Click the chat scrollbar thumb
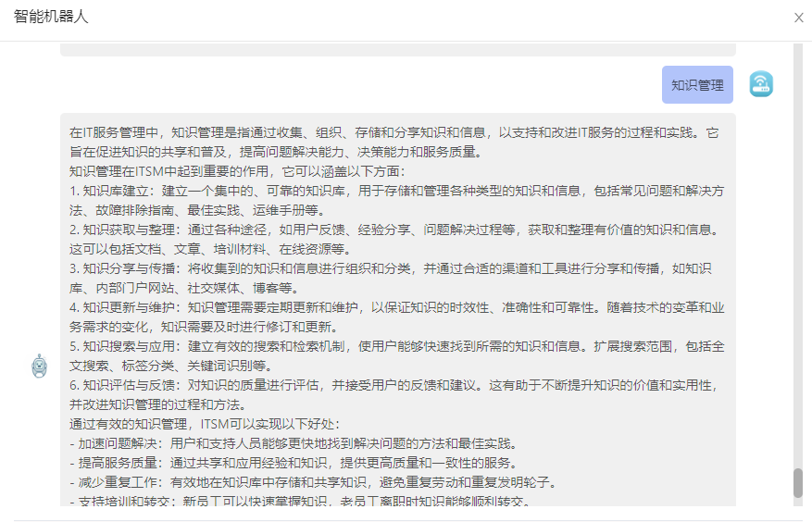Viewport: 812px width, 522px height. [x=797, y=483]
